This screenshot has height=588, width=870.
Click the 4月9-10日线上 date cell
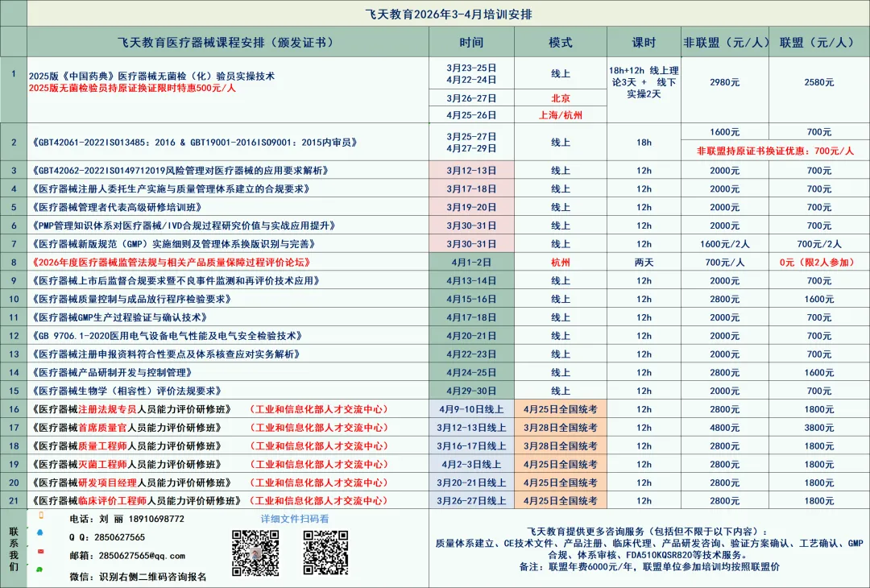471,409
